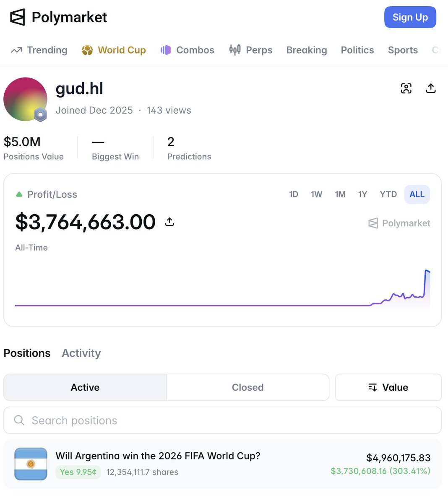448x503 pixels.
Task: Click the Biggest Win stat
Action: point(115,149)
